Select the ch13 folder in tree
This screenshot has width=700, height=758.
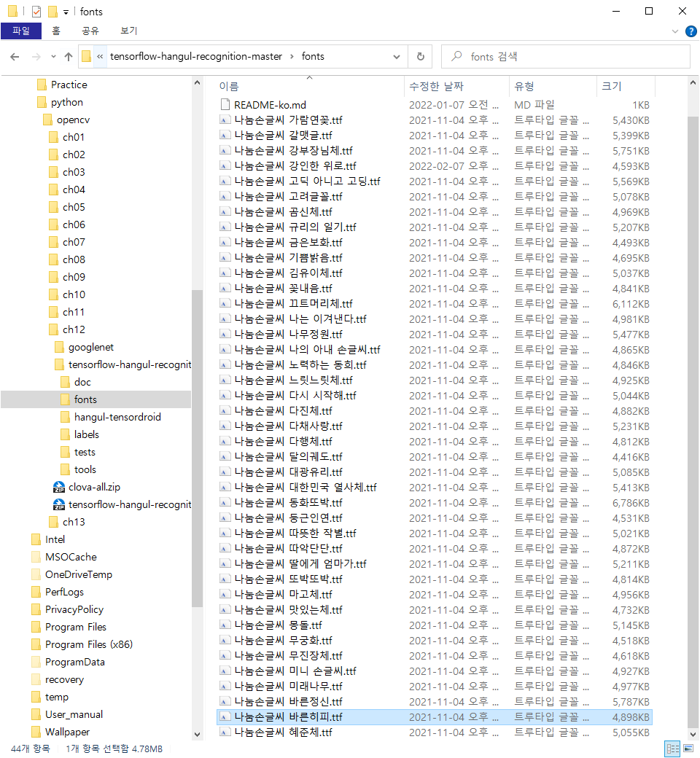click(74, 522)
